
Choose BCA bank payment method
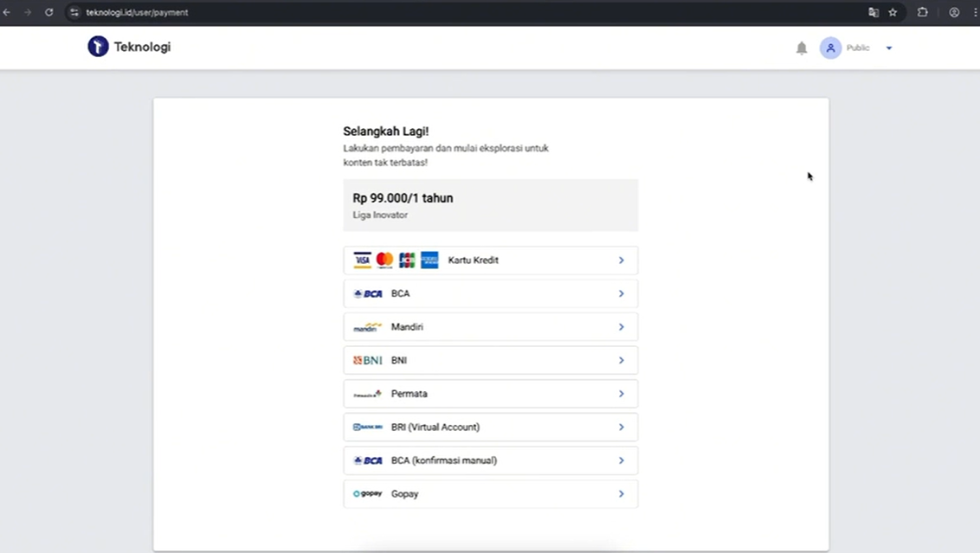[x=490, y=293]
